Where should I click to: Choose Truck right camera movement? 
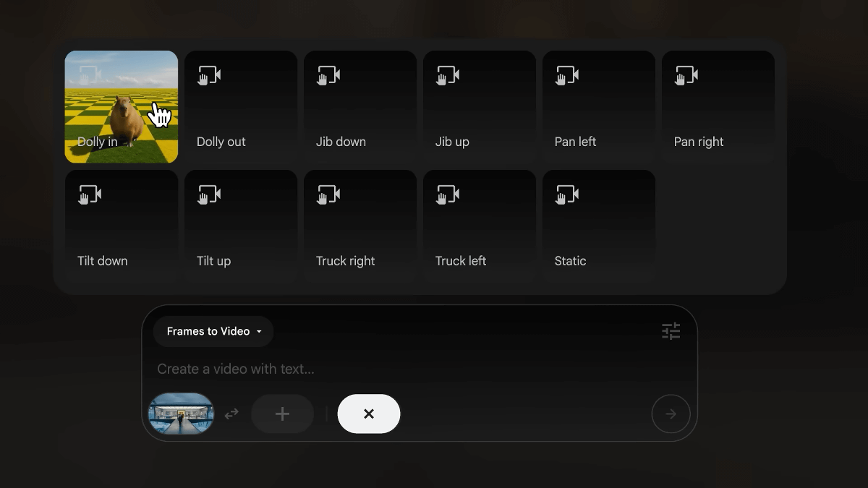click(x=360, y=226)
